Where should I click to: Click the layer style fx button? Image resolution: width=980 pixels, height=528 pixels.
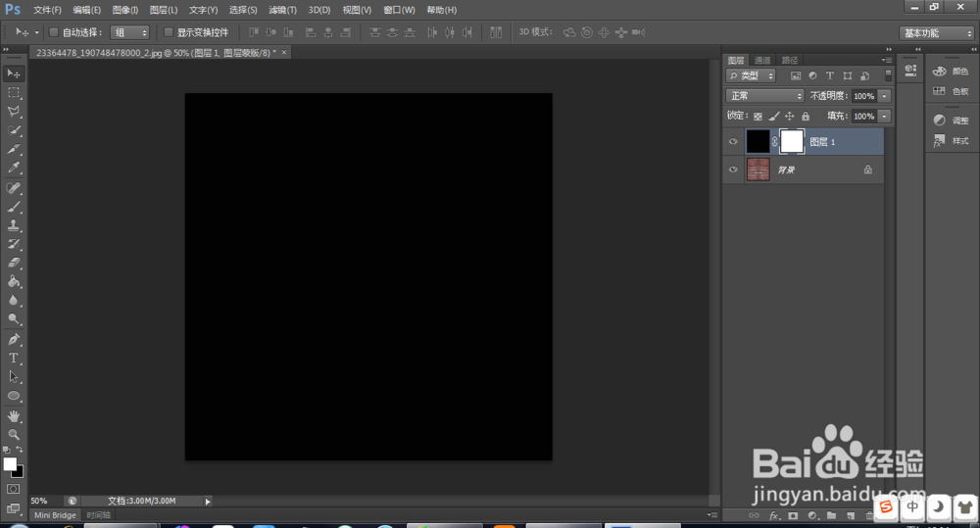(x=774, y=515)
